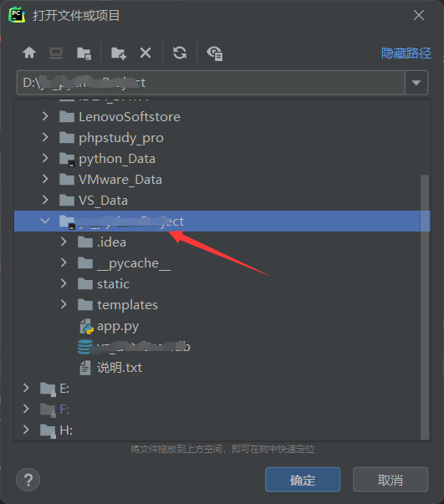Screen dimensions: 444x504
Task: Refresh the file tree
Action: [180, 53]
